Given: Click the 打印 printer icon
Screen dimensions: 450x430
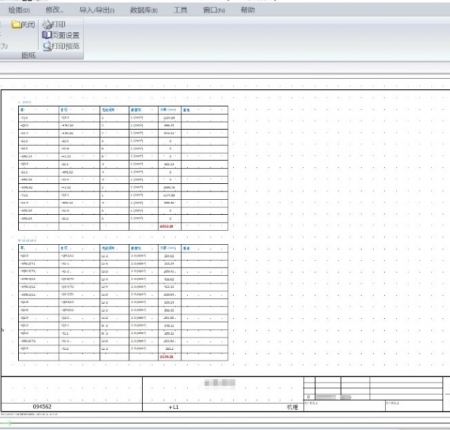Looking at the screenshot, I should [x=47, y=24].
